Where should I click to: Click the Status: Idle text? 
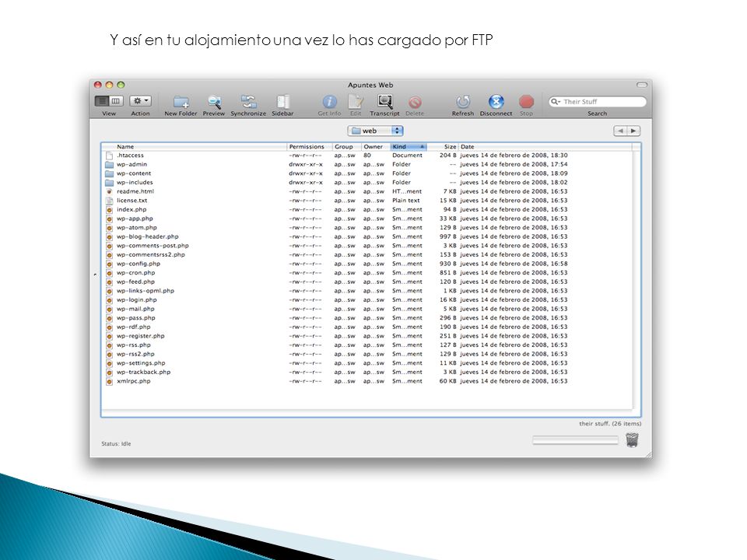[116, 444]
